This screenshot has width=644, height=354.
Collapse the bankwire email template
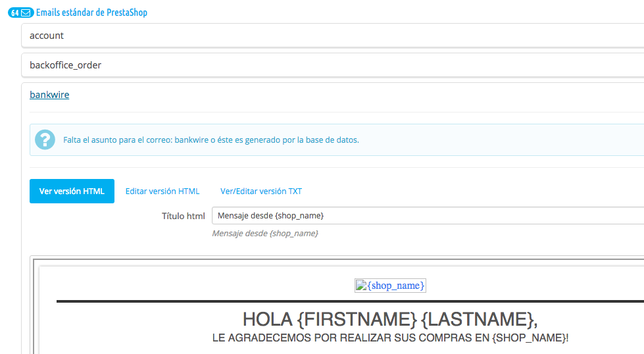(x=49, y=95)
